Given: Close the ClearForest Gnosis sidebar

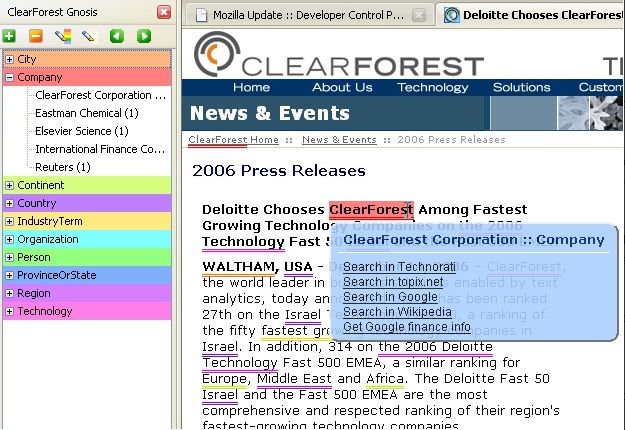Looking at the screenshot, I should [x=164, y=12].
